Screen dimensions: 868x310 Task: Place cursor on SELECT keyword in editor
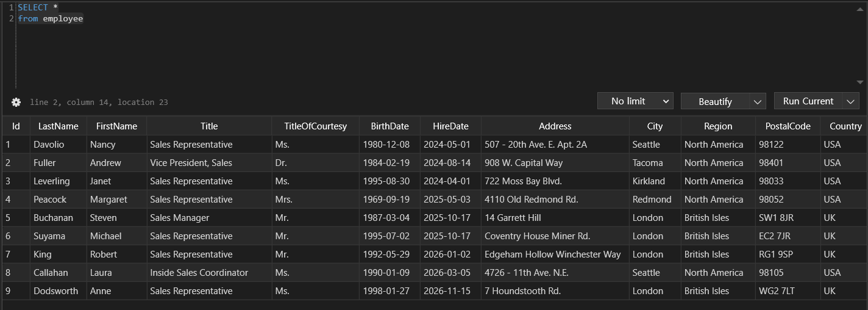pos(33,7)
